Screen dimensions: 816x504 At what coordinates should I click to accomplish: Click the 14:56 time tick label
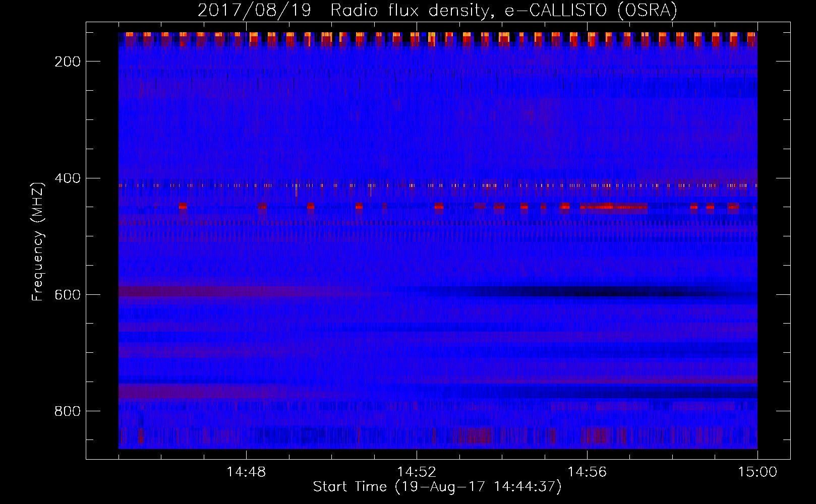click(587, 472)
